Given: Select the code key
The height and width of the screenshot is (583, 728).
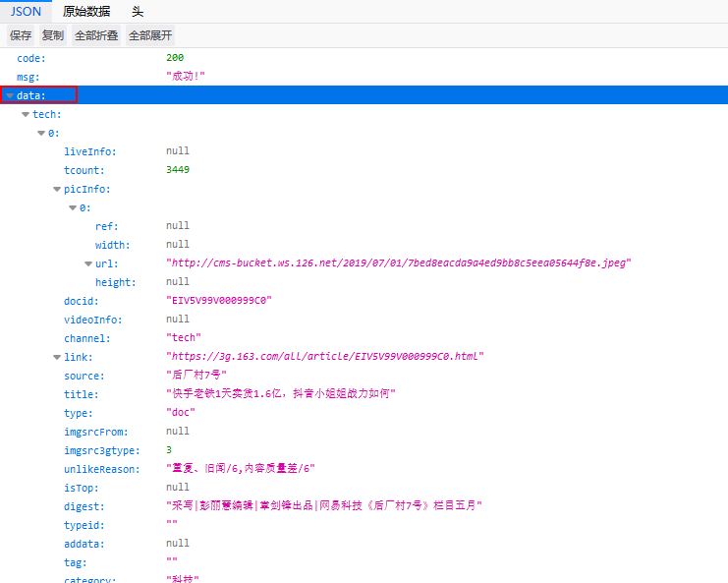Looking at the screenshot, I should tap(31, 59).
